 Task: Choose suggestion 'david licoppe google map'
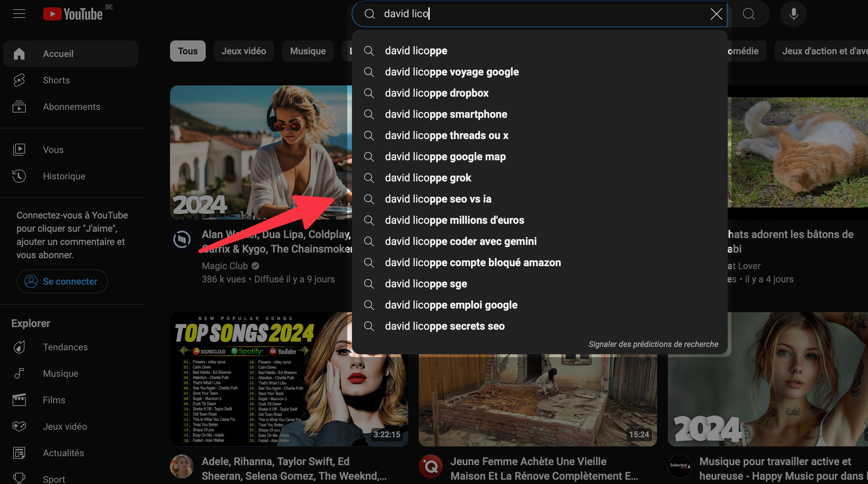click(539, 157)
